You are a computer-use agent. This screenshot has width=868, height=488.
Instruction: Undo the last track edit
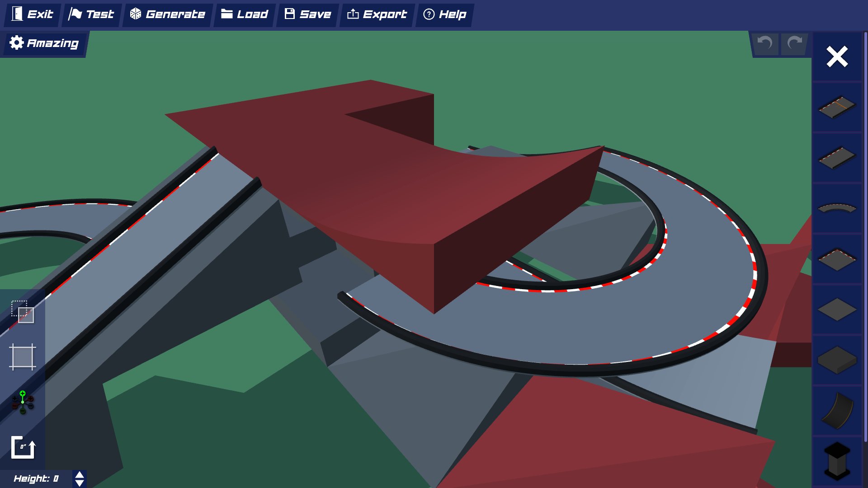pyautogui.click(x=765, y=44)
